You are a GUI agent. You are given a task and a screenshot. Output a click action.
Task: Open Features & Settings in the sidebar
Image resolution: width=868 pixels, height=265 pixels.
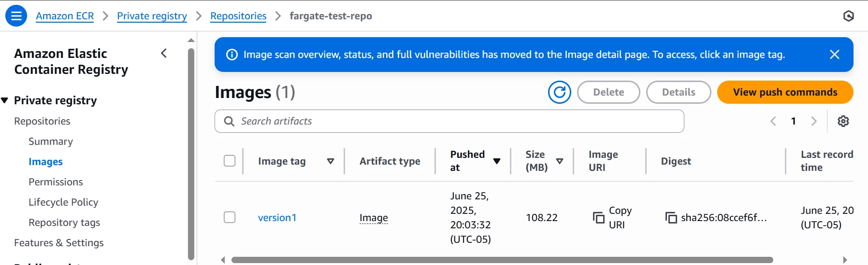click(x=59, y=243)
